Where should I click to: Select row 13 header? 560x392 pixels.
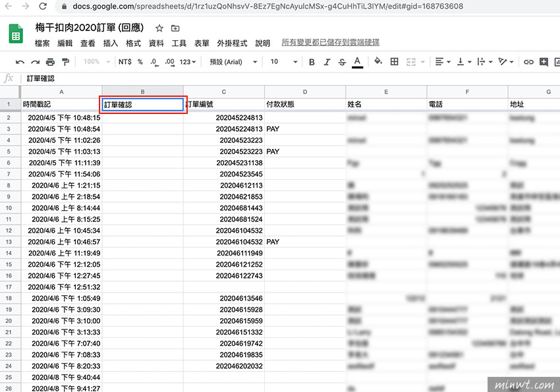(x=9, y=242)
